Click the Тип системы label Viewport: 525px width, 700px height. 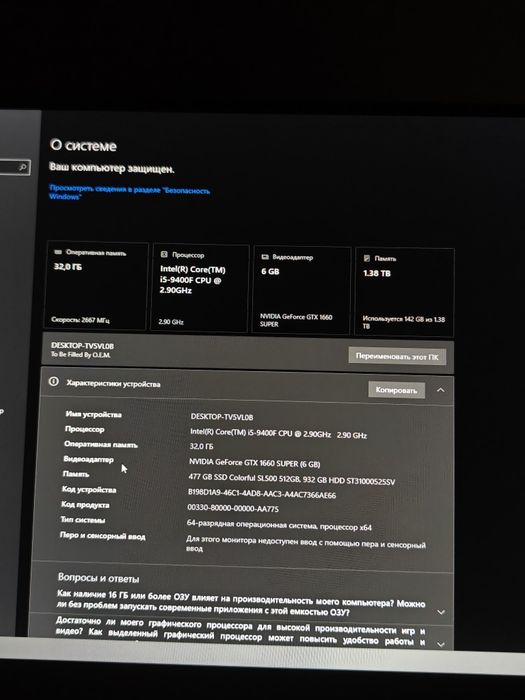click(x=83, y=520)
